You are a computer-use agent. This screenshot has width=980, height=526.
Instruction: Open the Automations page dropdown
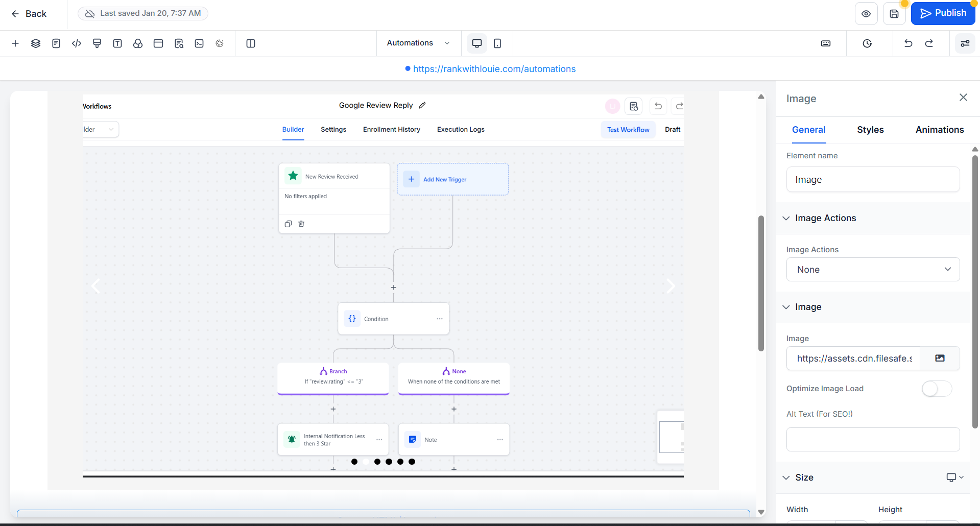[x=418, y=43]
